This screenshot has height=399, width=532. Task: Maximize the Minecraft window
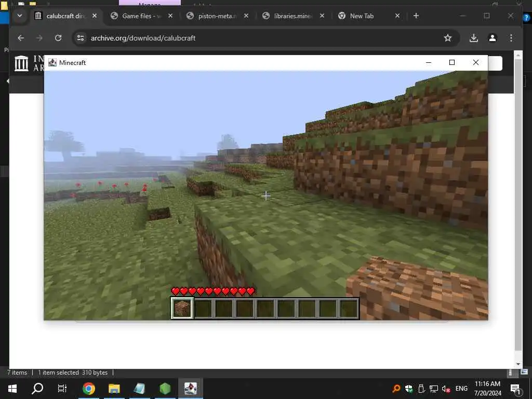[x=452, y=62]
